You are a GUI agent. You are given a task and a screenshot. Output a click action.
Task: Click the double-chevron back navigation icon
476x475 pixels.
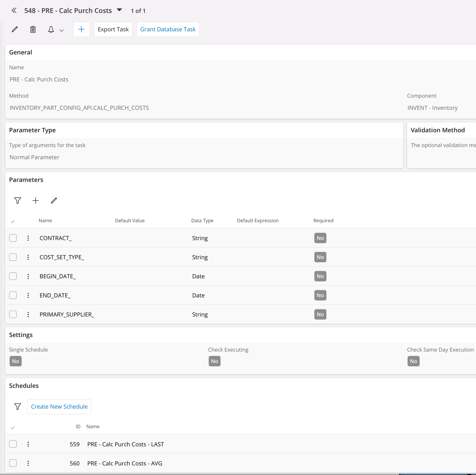pyautogui.click(x=14, y=10)
